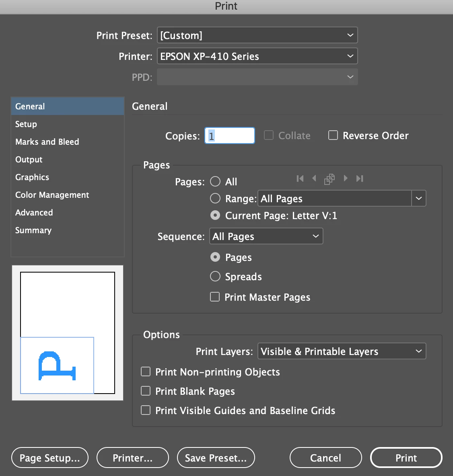Open the Sequence dropdown

(x=266, y=236)
